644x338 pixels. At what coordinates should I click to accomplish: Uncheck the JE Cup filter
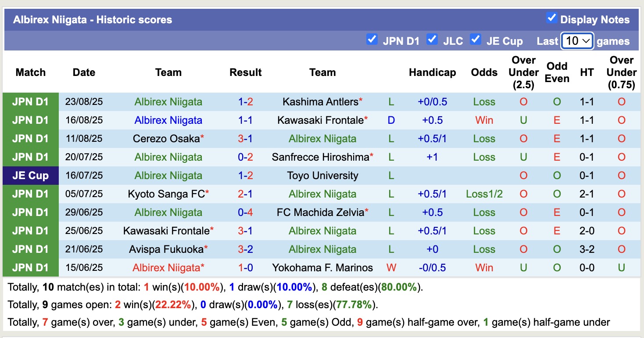(476, 39)
